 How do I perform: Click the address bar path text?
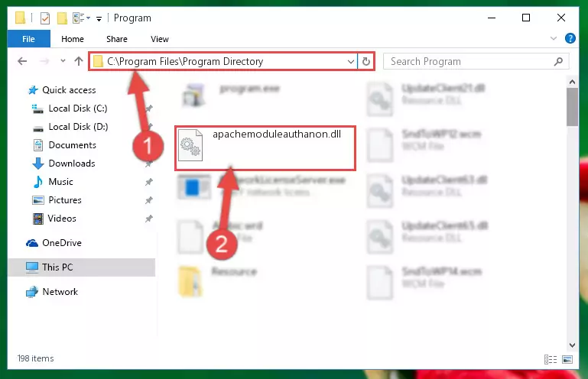point(185,61)
